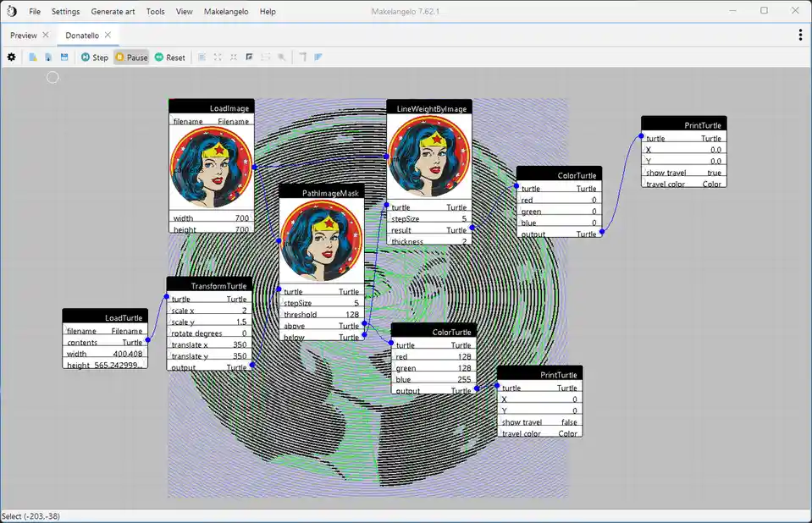The image size is (812, 523).
Task: Click the new graph file icon
Action: pyautogui.click(x=33, y=57)
